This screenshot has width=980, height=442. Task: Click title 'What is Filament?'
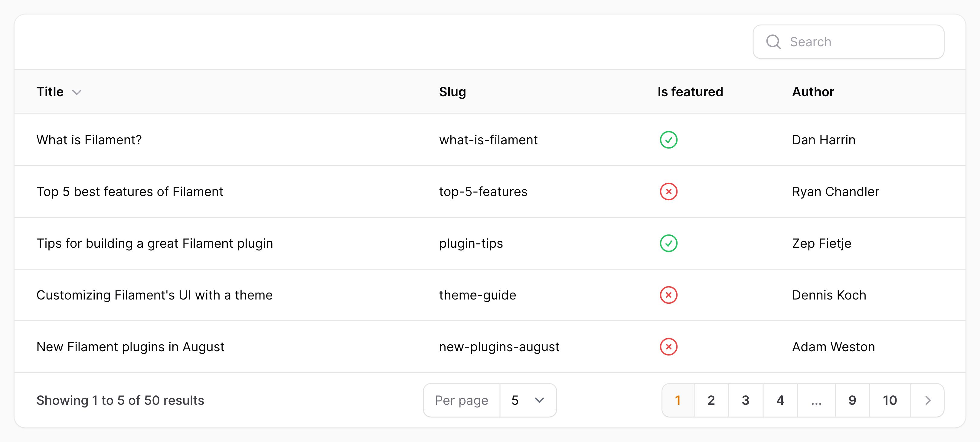(x=89, y=139)
